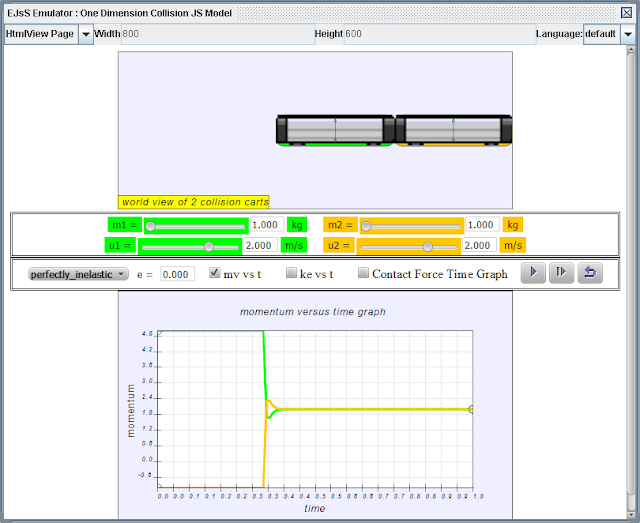Toggle the mv vs t checkbox
Image resolution: width=640 pixels, height=523 pixels.
pos(214,273)
